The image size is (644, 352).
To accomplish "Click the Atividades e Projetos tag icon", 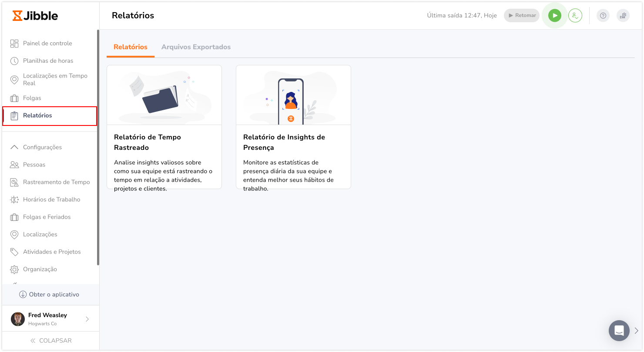I will (13, 251).
